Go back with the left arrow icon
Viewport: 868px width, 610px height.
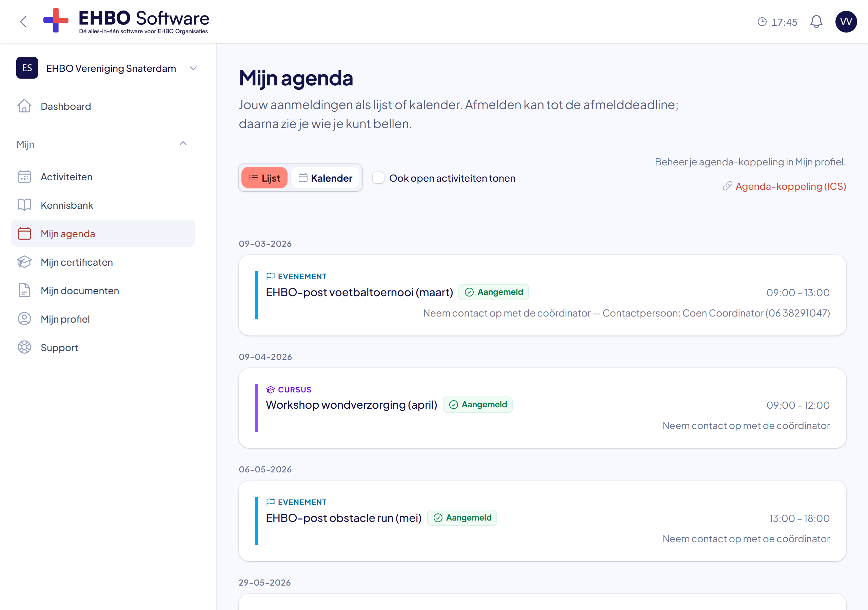point(23,22)
